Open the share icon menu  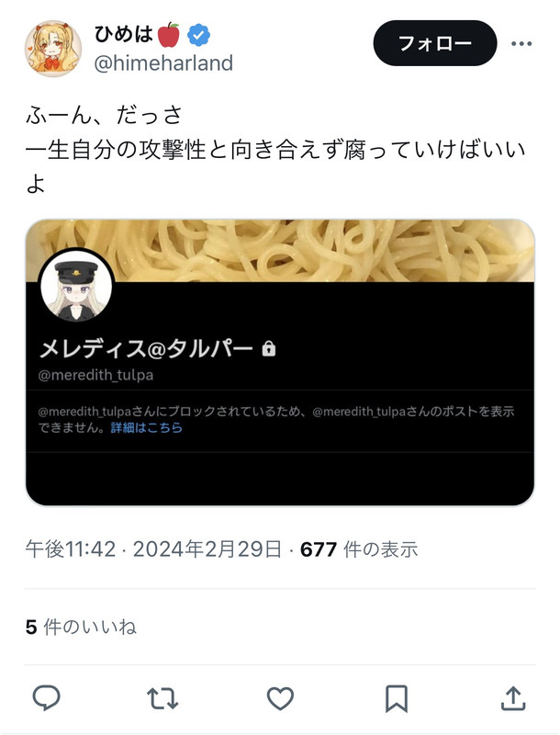tap(513, 698)
